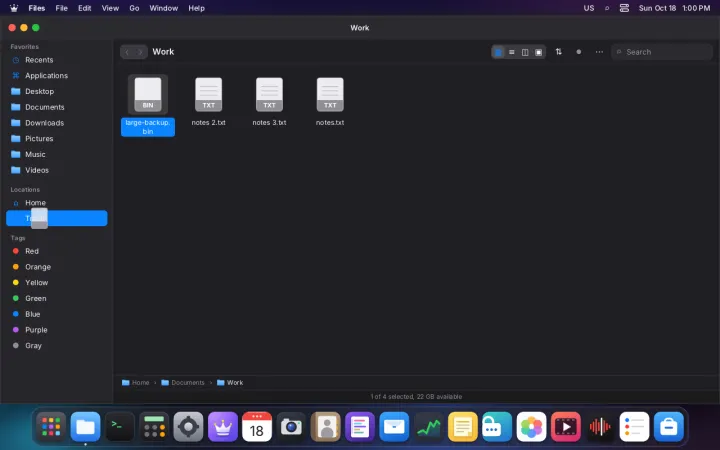Select the notes 2.txt file icon

click(208, 95)
